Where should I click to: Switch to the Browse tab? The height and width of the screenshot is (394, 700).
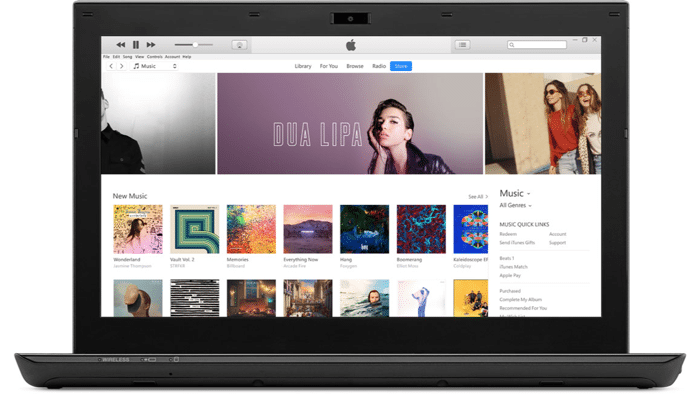pyautogui.click(x=355, y=66)
